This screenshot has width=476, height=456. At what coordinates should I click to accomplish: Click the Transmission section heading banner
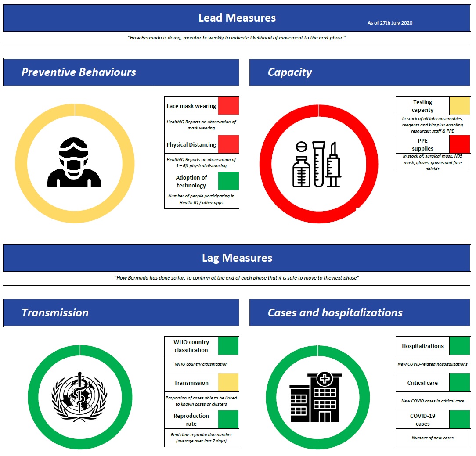121,312
